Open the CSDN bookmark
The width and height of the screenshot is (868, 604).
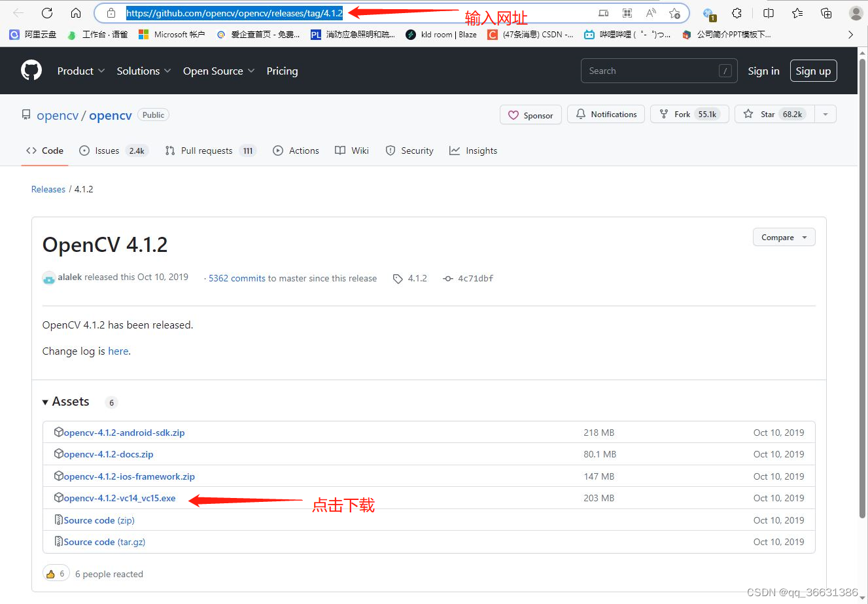pyautogui.click(x=530, y=35)
